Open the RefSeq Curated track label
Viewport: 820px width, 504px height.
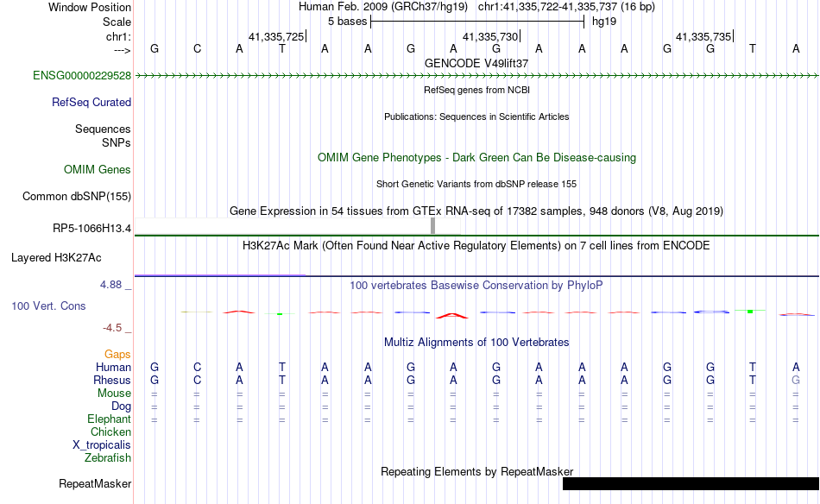91,102
